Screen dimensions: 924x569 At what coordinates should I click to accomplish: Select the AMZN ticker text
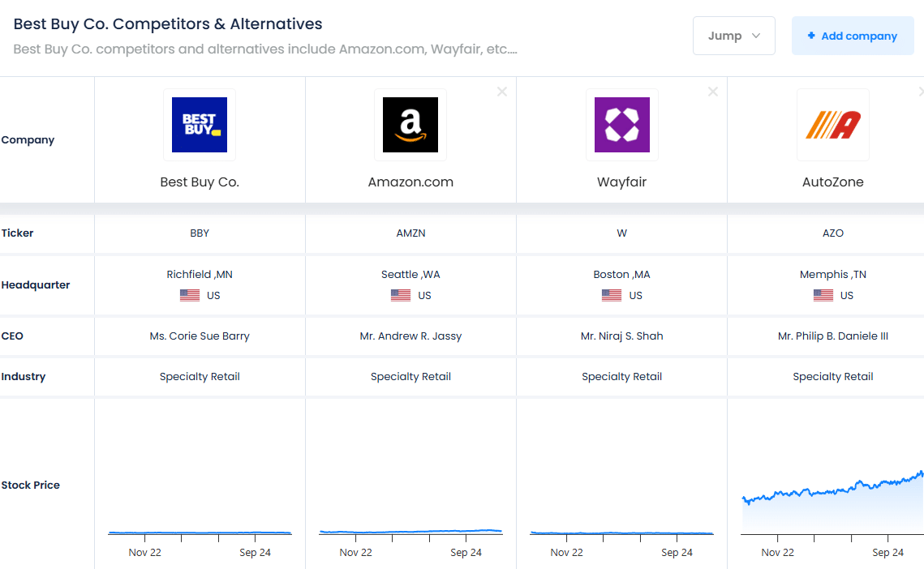pyautogui.click(x=410, y=233)
